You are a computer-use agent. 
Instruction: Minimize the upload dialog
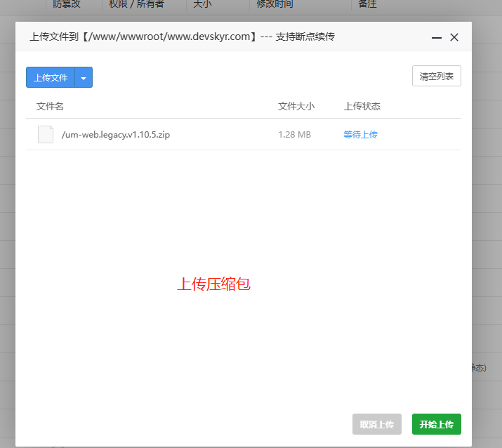pos(437,37)
